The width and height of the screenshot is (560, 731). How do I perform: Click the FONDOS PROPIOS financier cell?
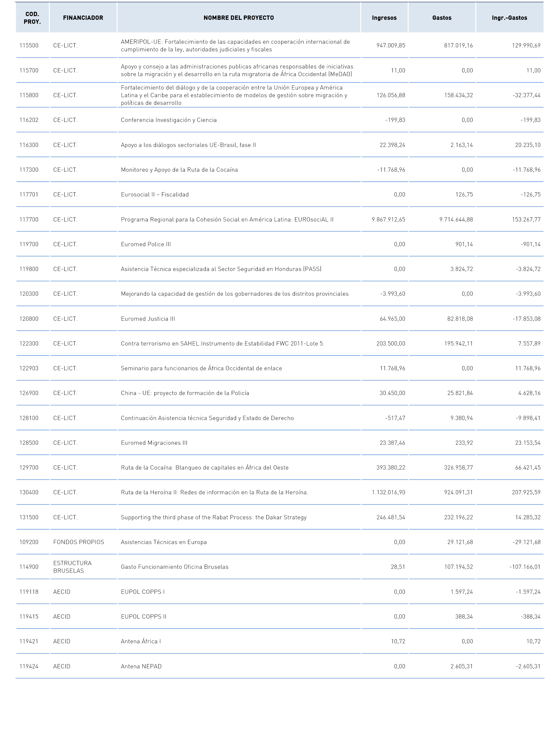79,542
